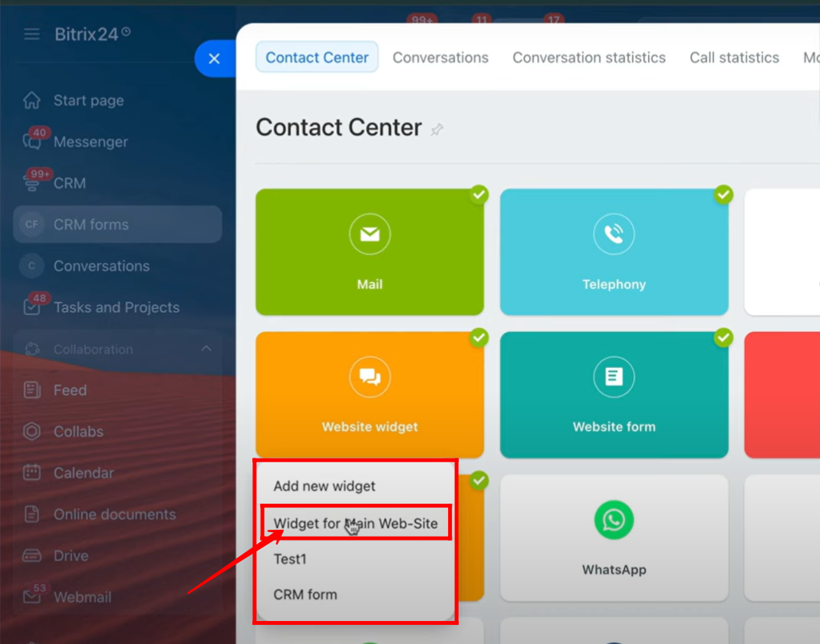The height and width of the screenshot is (644, 820).
Task: Click the clock icon beside Bitrix24 logo
Action: click(126, 32)
